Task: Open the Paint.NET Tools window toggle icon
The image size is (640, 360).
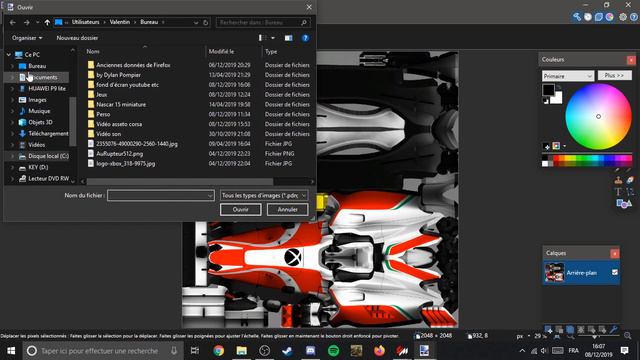Action: pos(577,17)
